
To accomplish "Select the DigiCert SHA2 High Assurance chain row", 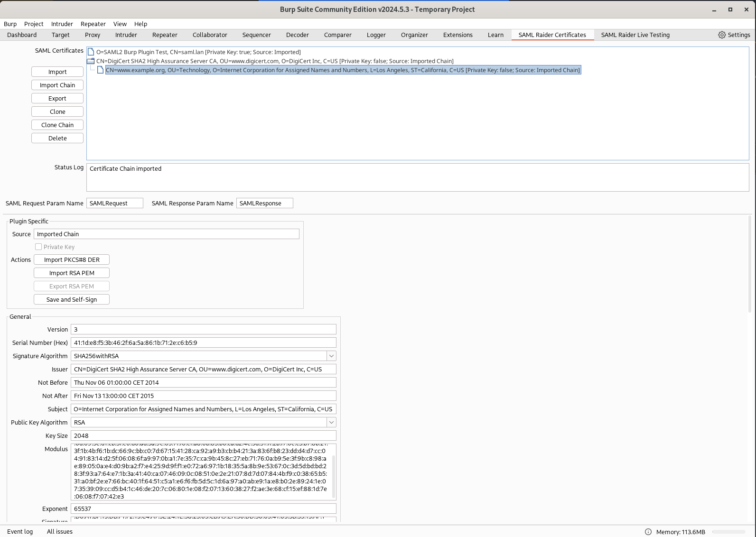I will click(x=275, y=61).
